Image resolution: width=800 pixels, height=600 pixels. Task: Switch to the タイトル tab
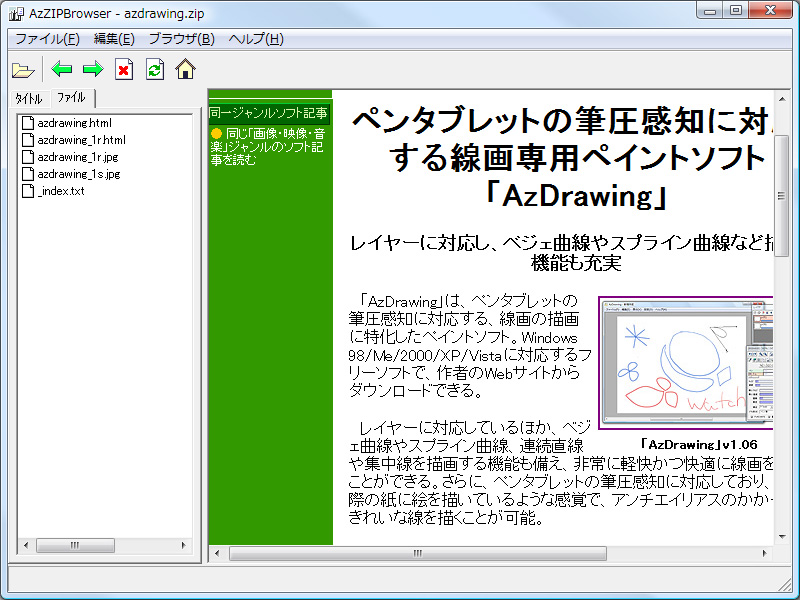(28, 100)
